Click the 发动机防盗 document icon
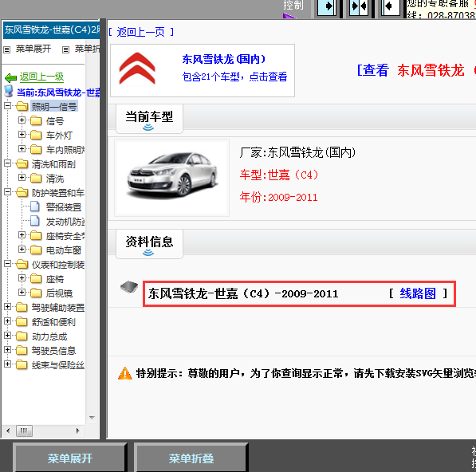This screenshot has height=472, width=476. (x=35, y=221)
